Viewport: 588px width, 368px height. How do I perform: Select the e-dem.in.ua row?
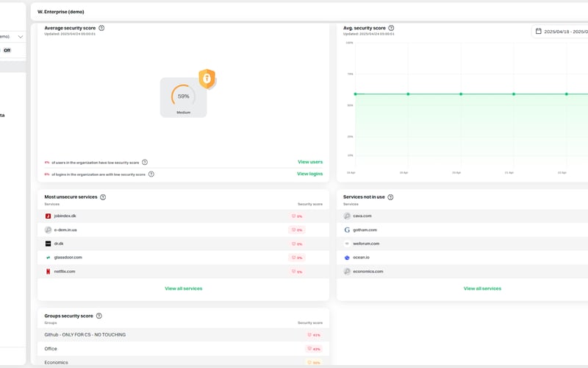(183, 230)
